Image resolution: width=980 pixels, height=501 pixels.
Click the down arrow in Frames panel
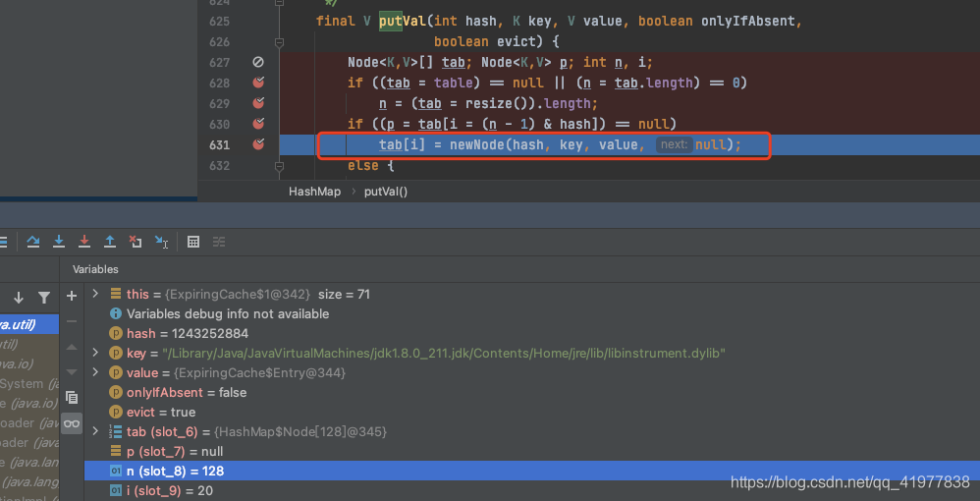(x=19, y=297)
